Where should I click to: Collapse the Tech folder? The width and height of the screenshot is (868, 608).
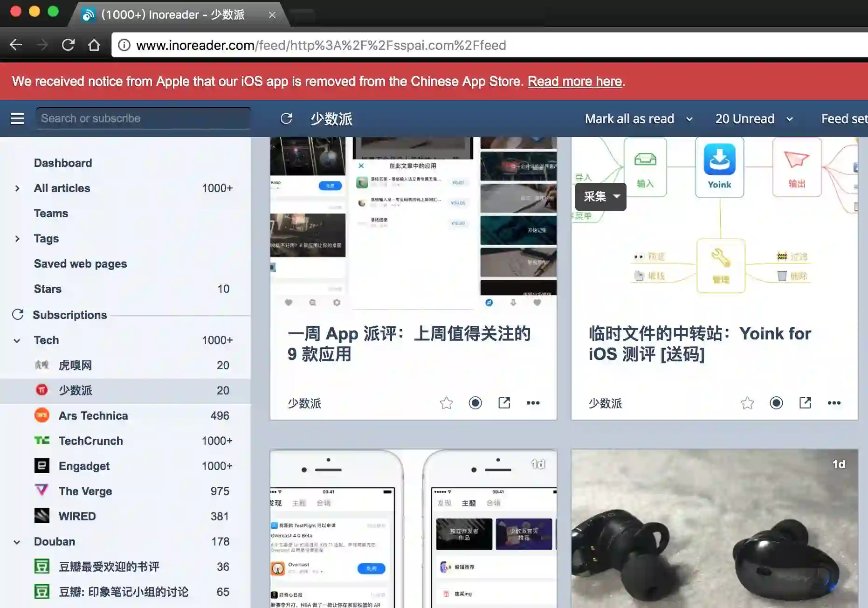17,340
